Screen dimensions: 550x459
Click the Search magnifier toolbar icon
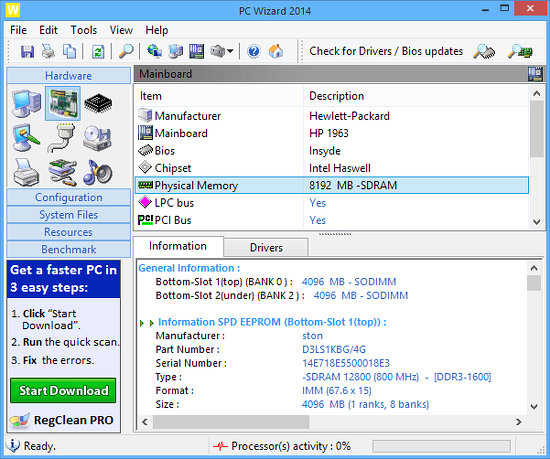126,51
